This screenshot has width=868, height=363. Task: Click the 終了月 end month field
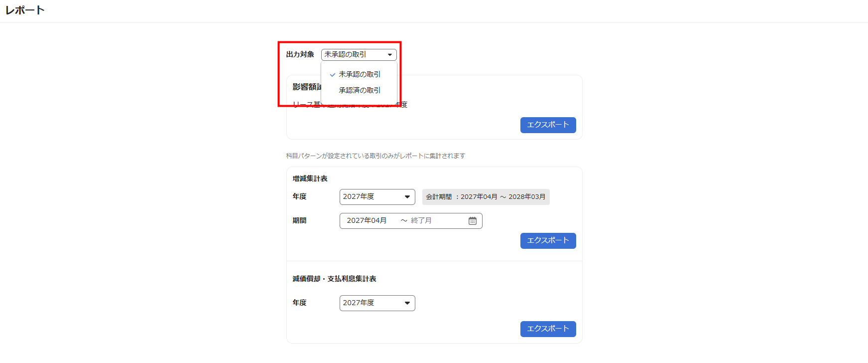421,221
